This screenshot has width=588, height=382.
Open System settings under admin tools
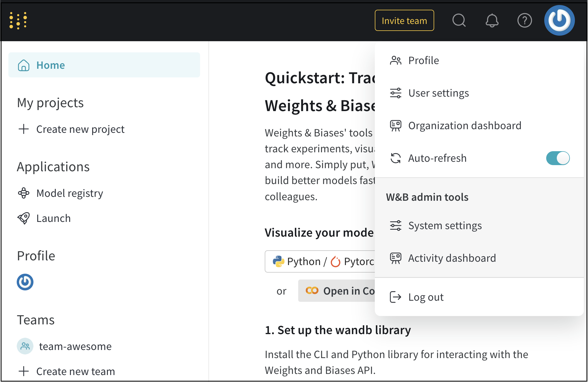coord(445,226)
